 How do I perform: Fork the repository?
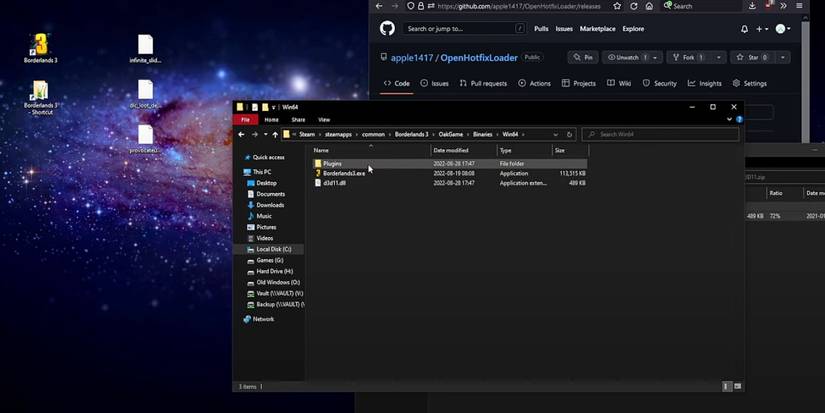click(689, 57)
